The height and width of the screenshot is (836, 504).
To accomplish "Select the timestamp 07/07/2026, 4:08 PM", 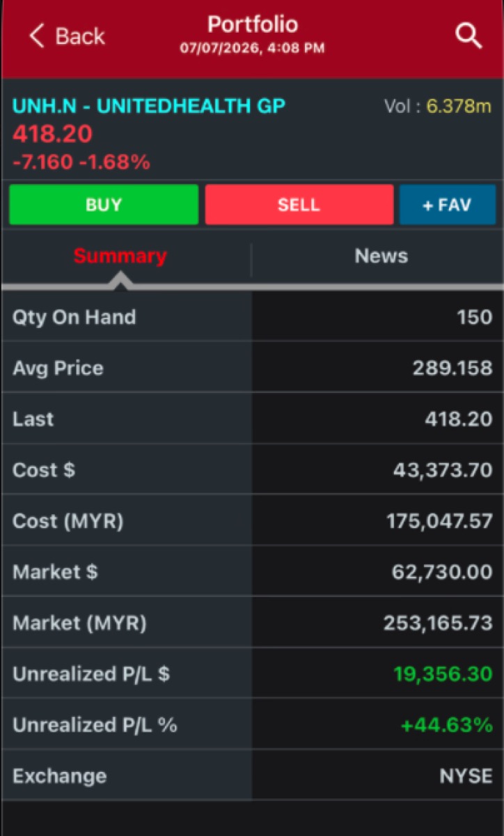I will tap(252, 49).
